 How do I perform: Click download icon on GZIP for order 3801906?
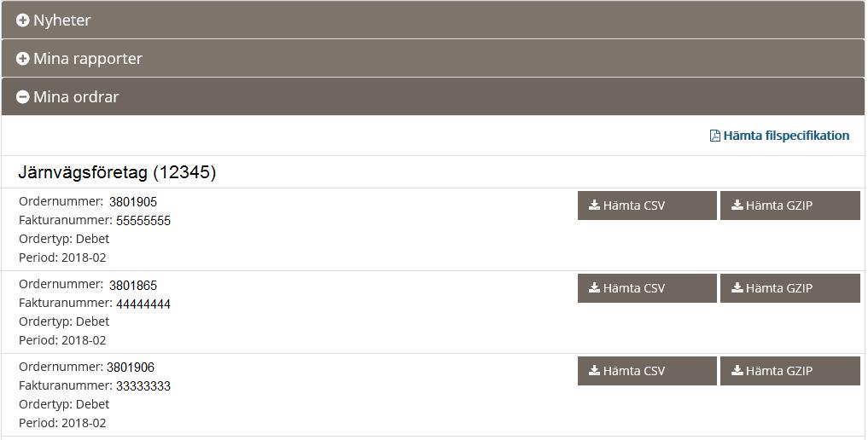point(737,370)
